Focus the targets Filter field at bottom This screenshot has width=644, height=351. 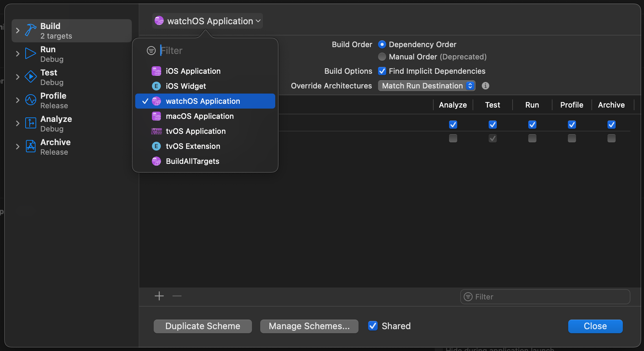tap(545, 297)
